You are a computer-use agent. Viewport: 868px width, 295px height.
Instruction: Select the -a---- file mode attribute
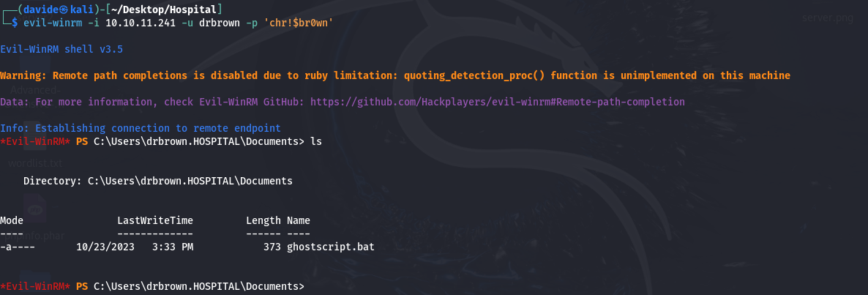coord(18,247)
